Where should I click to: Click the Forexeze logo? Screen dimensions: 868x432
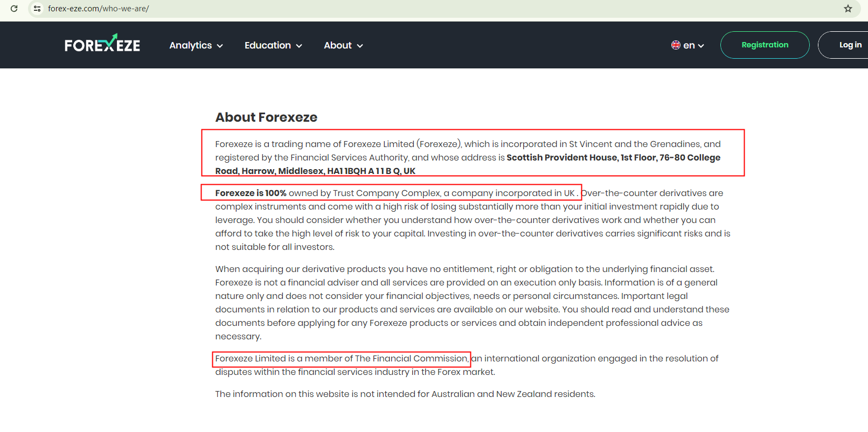tap(102, 44)
